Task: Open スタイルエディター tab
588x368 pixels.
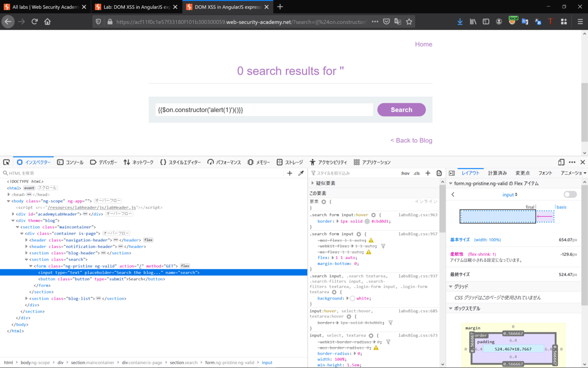Action: tap(180, 162)
